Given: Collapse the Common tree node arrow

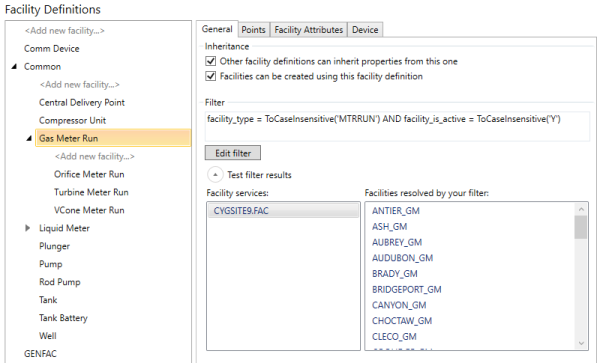Looking at the screenshot, I should pos(15,67).
